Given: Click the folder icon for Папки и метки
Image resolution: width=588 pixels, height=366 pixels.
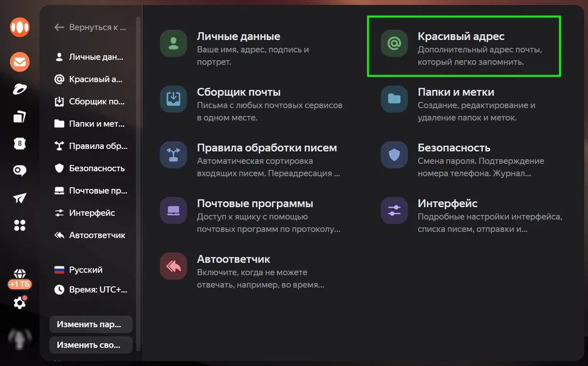Looking at the screenshot, I should click(x=394, y=99).
